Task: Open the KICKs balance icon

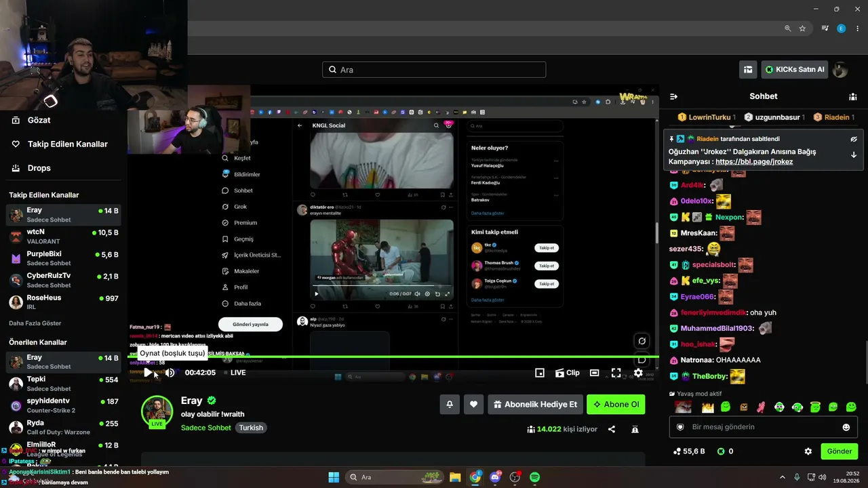Action: (721, 451)
